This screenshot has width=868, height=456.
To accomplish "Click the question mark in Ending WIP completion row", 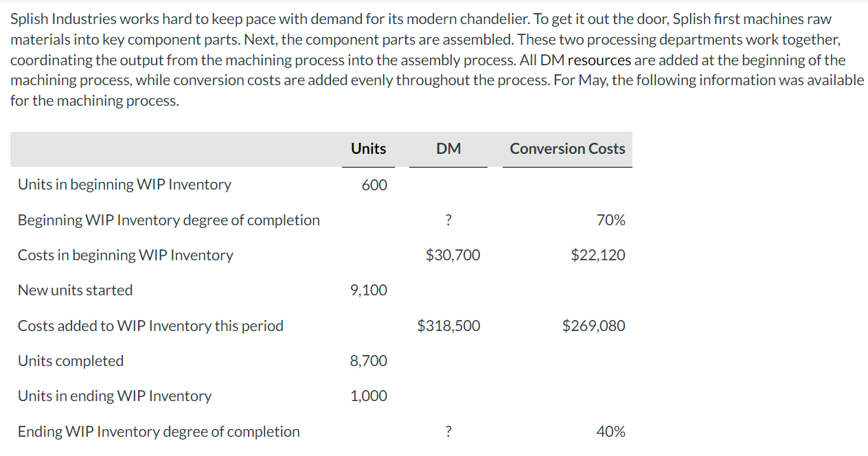I will [448, 432].
